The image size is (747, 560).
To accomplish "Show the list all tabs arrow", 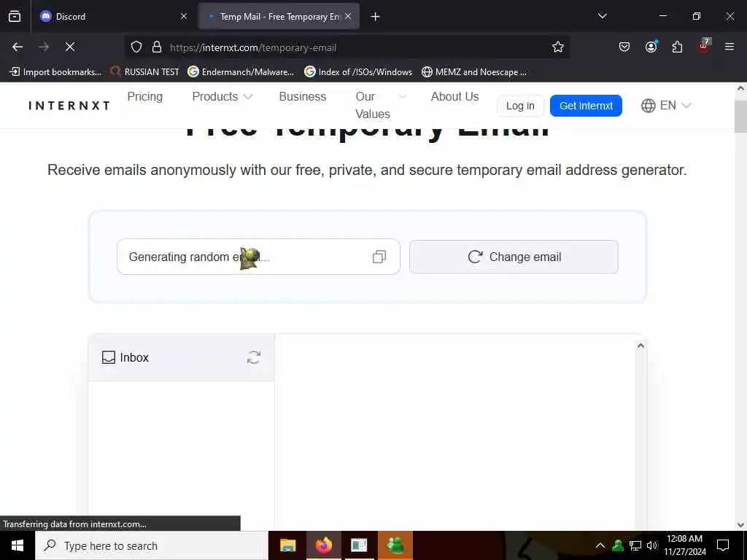I will 602,16.
